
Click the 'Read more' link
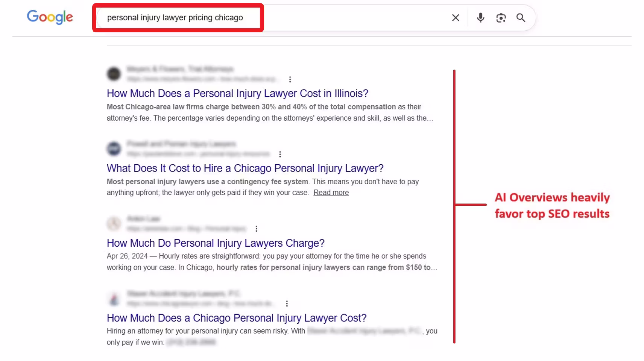tap(331, 193)
